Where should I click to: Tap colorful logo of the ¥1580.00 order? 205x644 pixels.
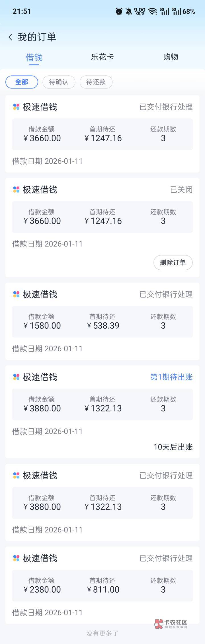(x=16, y=294)
